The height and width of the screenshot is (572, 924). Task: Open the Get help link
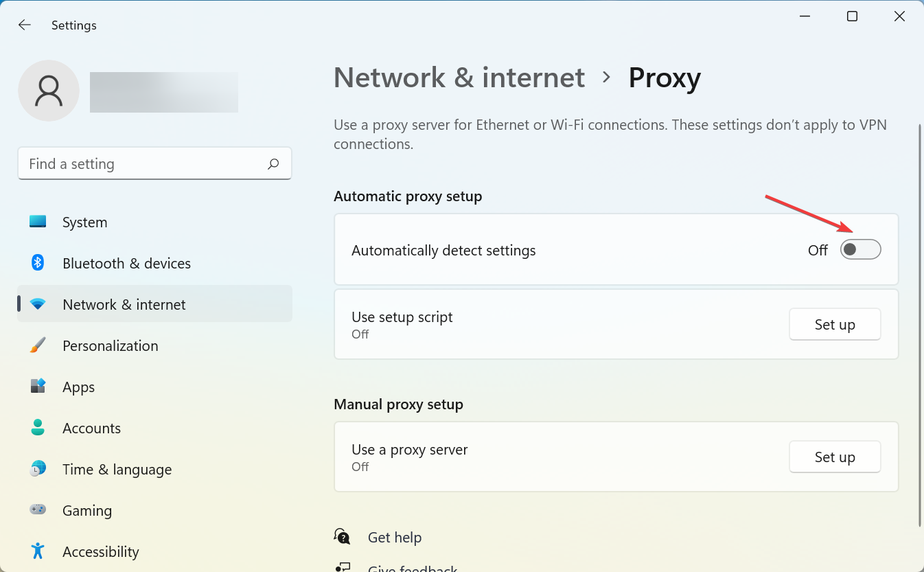[394, 538]
